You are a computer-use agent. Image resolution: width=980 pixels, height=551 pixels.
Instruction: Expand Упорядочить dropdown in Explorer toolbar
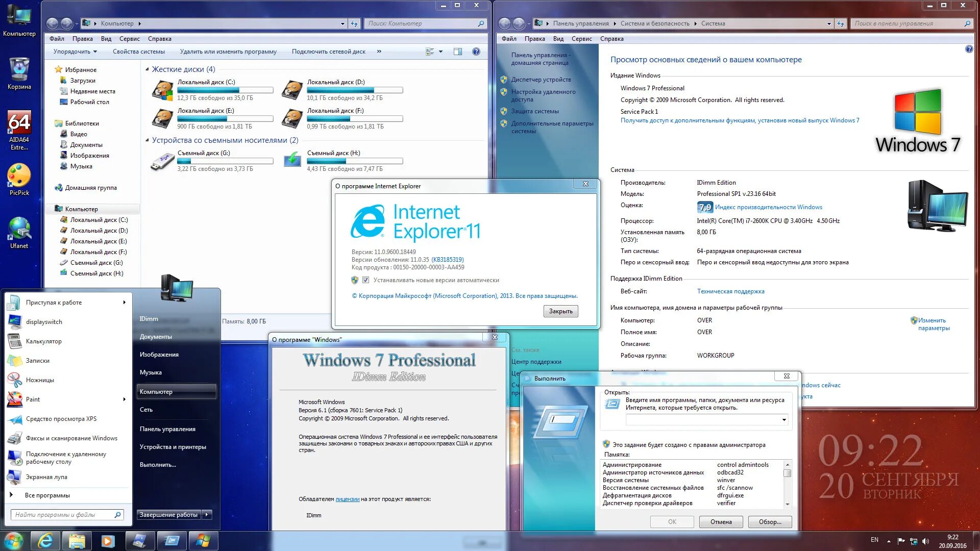point(75,52)
